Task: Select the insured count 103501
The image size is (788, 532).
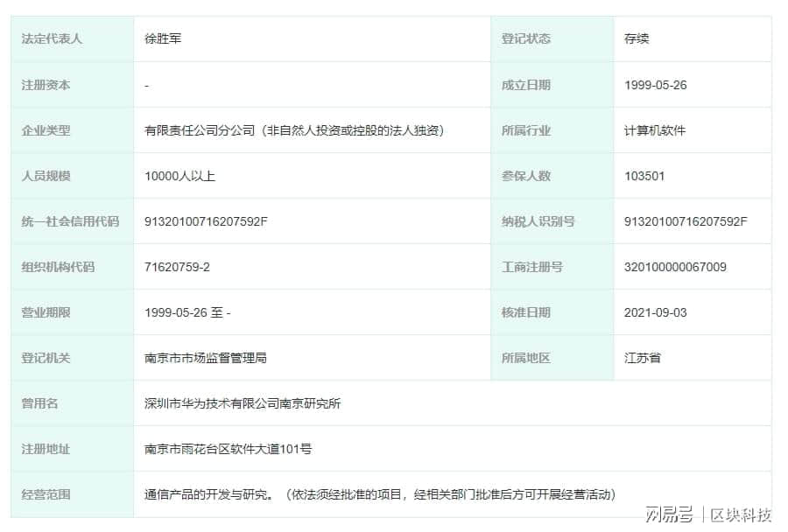Action: [x=644, y=177]
